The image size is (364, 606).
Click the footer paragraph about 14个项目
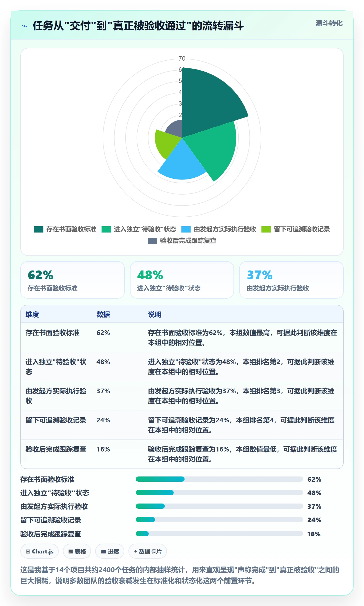click(x=180, y=575)
